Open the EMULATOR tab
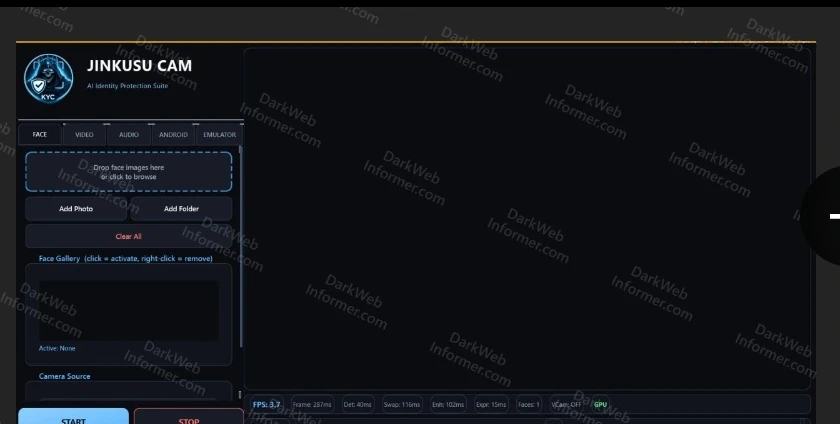The width and height of the screenshot is (840, 424). pyautogui.click(x=219, y=134)
